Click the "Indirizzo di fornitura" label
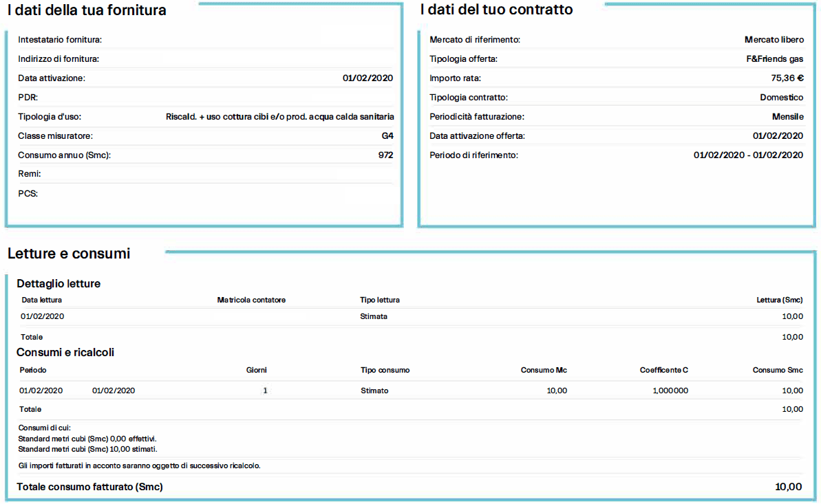Screen dimensions: 821x504 (58, 59)
